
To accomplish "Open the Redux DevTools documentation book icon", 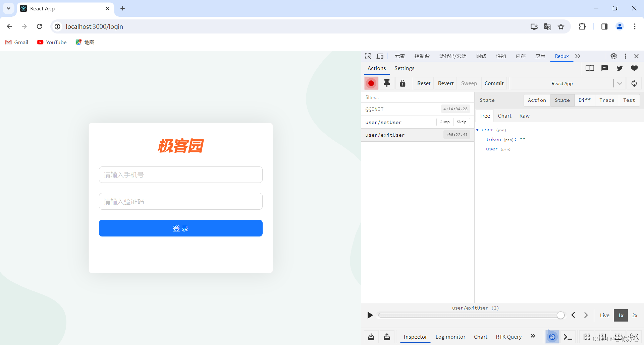I will (x=590, y=68).
